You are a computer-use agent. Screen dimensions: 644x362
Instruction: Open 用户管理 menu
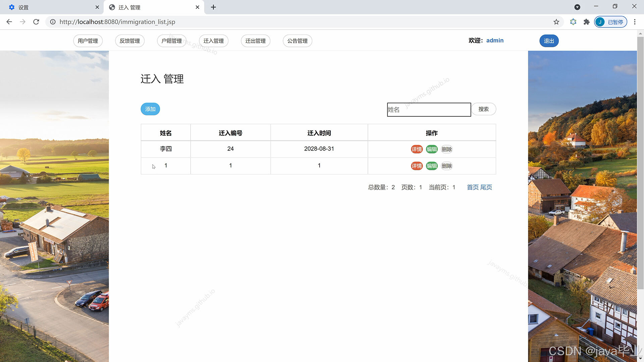tap(88, 41)
